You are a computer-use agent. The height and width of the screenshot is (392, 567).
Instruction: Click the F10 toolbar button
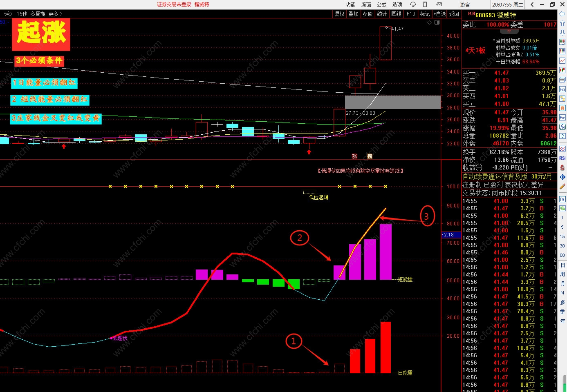tap(411, 14)
